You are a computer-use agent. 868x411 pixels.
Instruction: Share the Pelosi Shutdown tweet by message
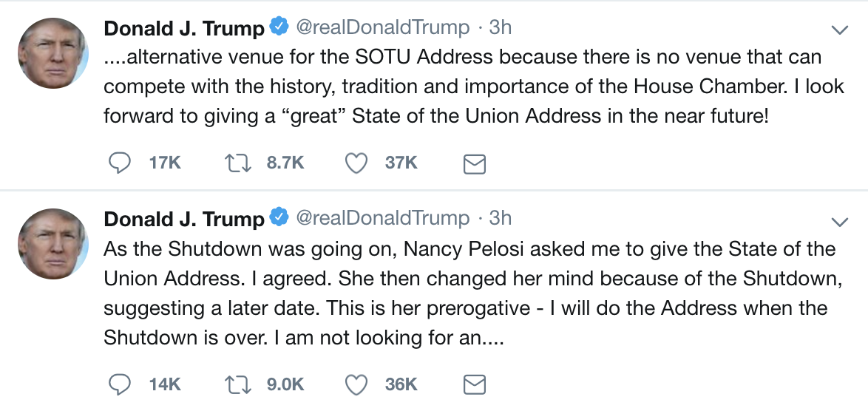pos(474,385)
